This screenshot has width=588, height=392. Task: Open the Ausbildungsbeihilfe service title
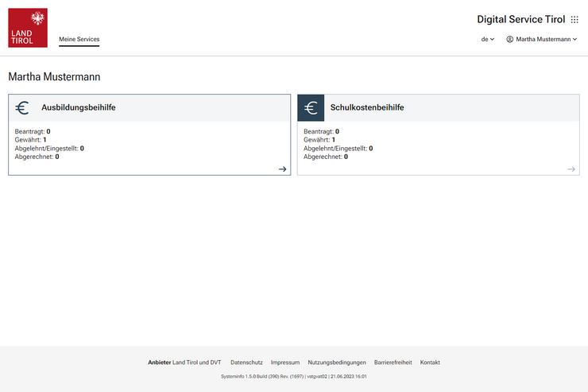pyautogui.click(x=79, y=107)
